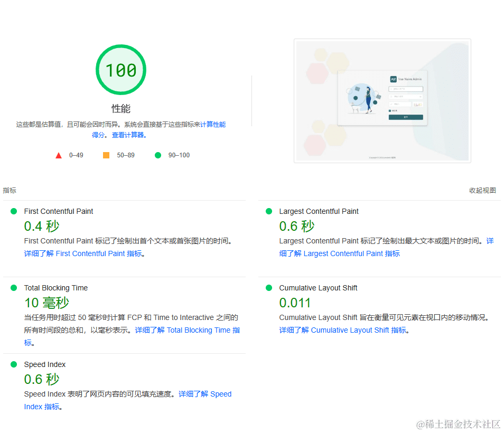The width and height of the screenshot is (504, 433).
Task: Open 详细了解 Cumulative Layout Shift 指标 link
Action: tap(343, 331)
